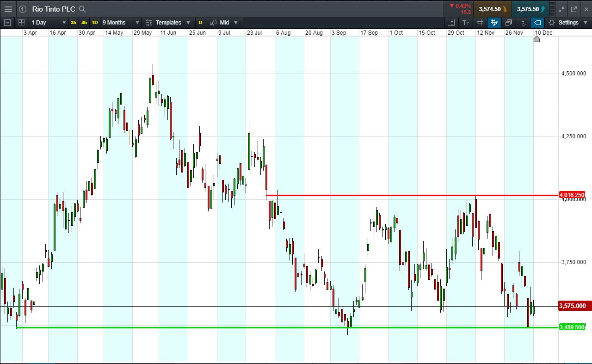This screenshot has width=592, height=364.
Task: Select the green support line label 3,489.500
Action: [572, 327]
